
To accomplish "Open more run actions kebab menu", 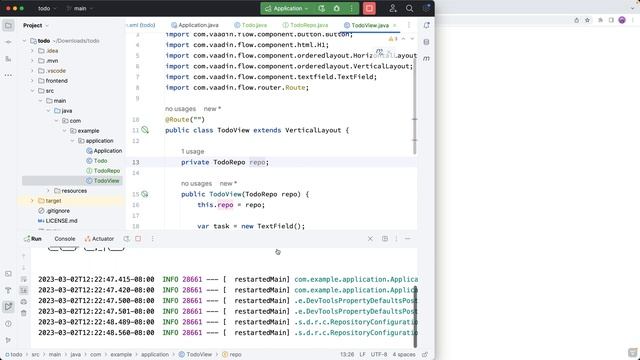I will tap(351, 8).
